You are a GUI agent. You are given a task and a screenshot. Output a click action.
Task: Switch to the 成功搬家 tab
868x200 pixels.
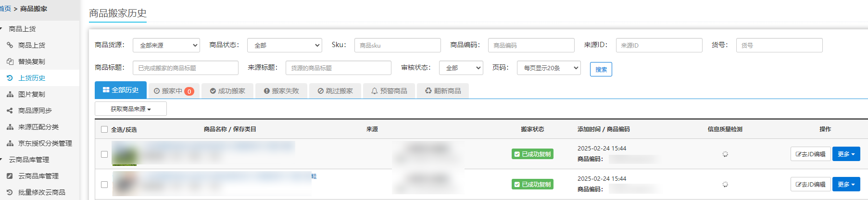227,91
